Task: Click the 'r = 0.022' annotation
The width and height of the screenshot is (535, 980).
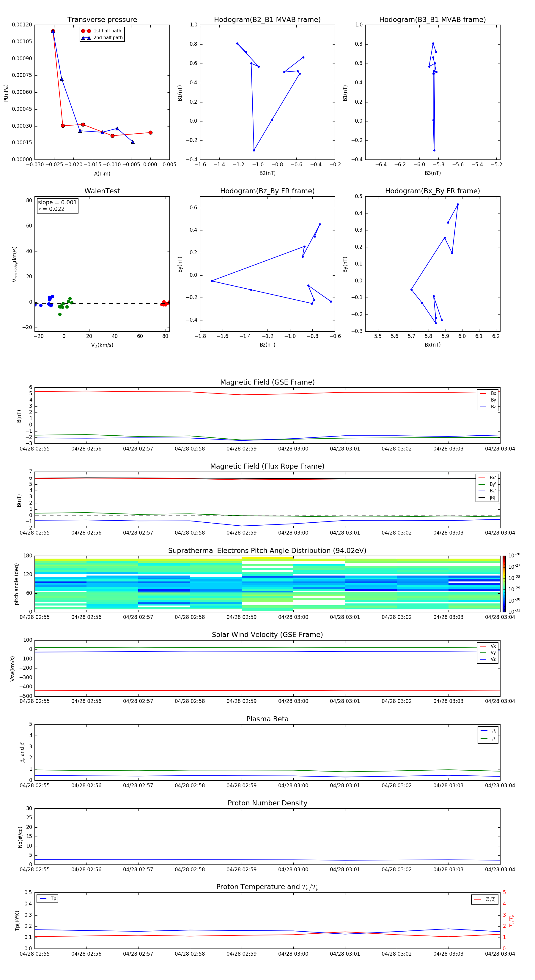Action: click(51, 209)
